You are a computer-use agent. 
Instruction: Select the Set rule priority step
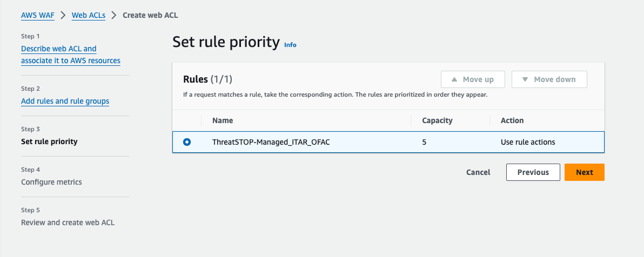[49, 141]
